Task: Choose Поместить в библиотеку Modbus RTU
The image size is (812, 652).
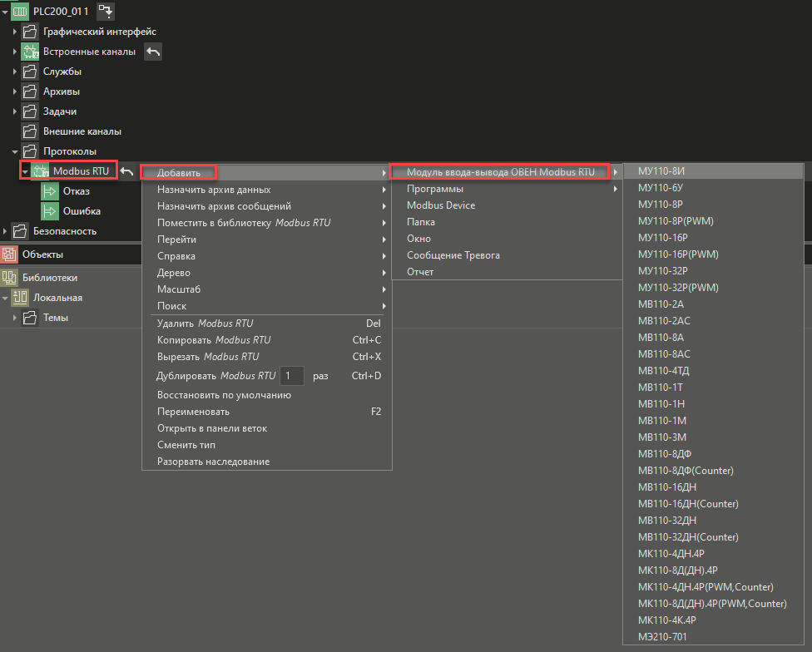Action: (x=267, y=223)
